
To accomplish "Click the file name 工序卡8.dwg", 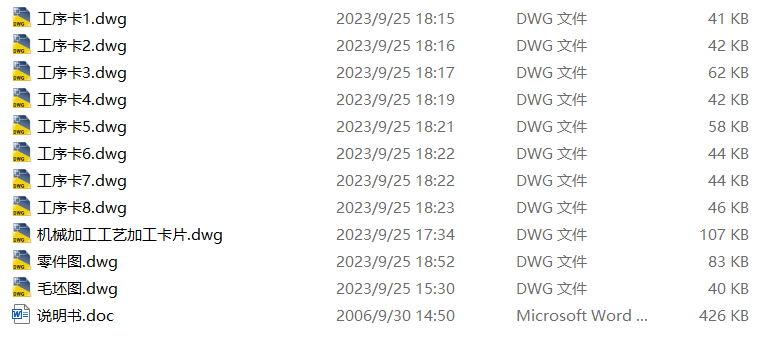I will (x=82, y=208).
